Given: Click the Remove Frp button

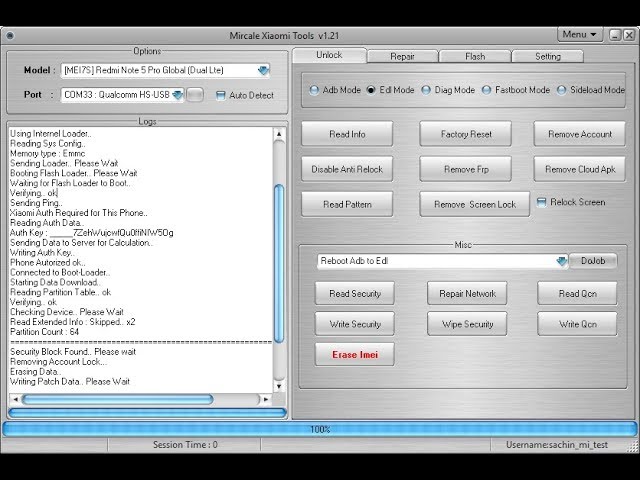Looking at the screenshot, I should tap(466, 169).
